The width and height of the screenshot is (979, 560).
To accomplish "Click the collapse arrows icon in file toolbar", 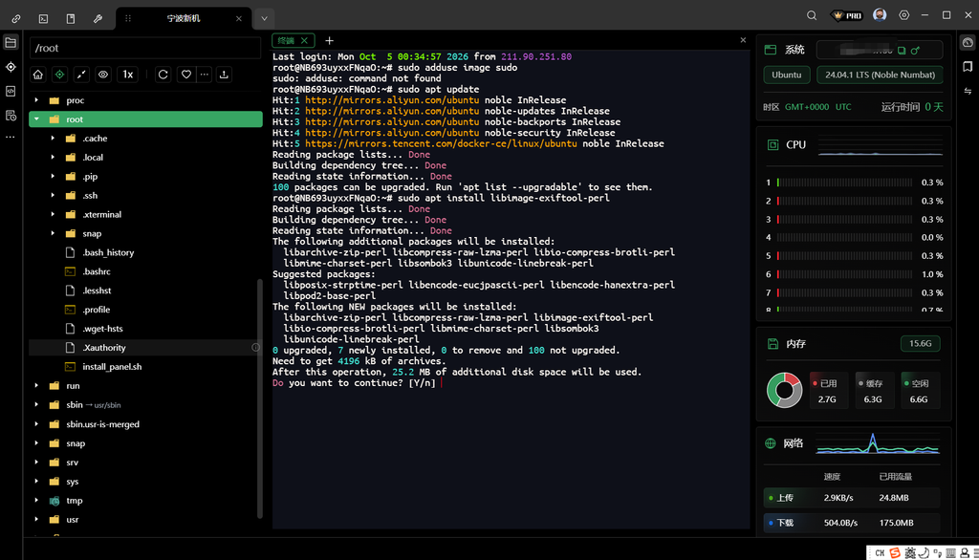I will (x=81, y=75).
